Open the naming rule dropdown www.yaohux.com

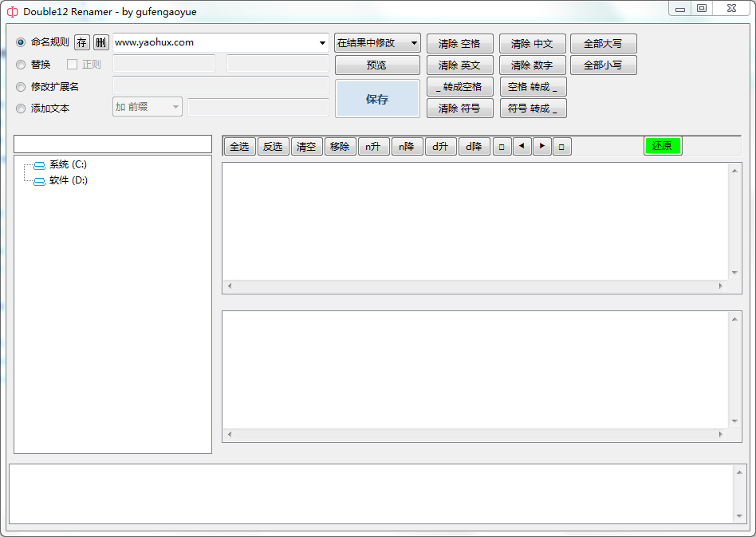coord(322,43)
